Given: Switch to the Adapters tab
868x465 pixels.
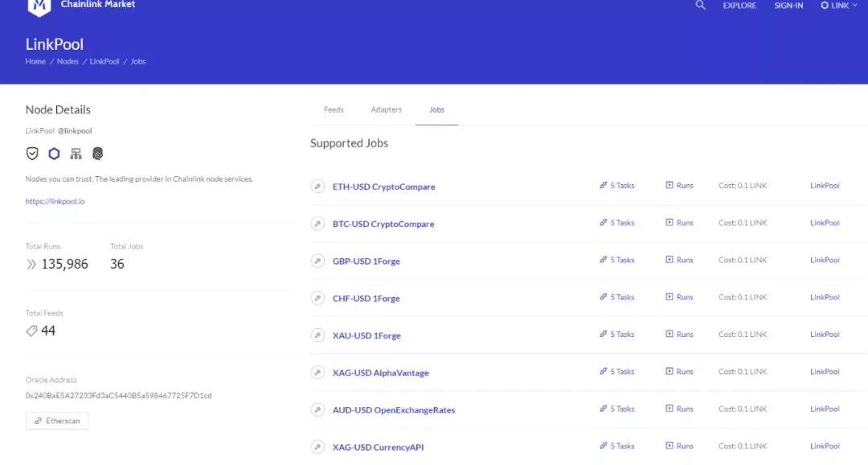Looking at the screenshot, I should pos(387,109).
